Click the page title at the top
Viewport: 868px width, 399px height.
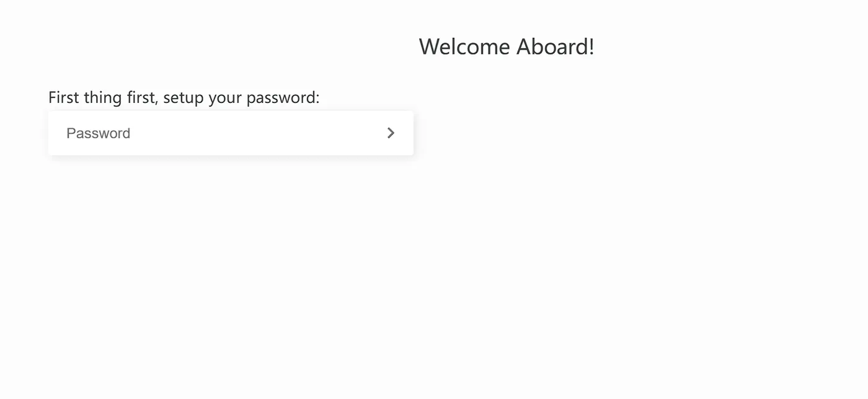pyautogui.click(x=507, y=46)
